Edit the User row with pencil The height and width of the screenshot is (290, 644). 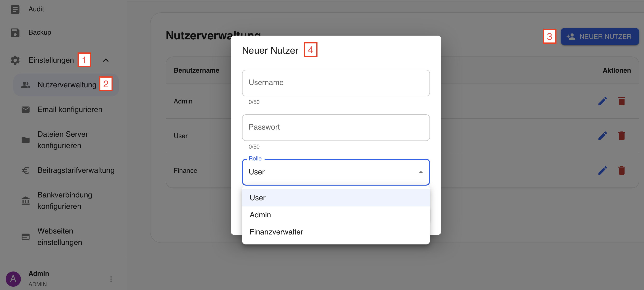[602, 136]
